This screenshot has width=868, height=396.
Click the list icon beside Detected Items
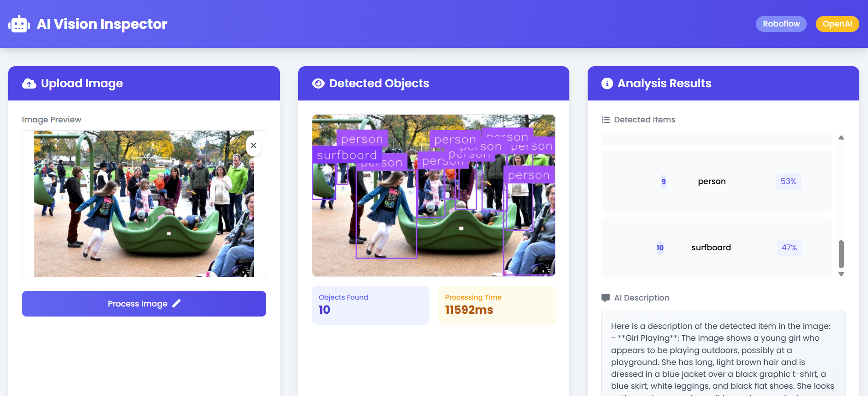[x=605, y=120]
